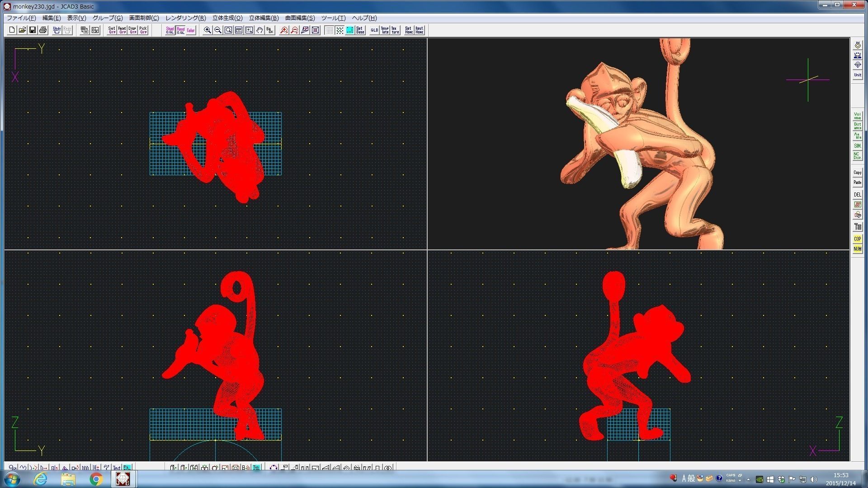
Task: Click the Set Base button
Action: point(360,30)
